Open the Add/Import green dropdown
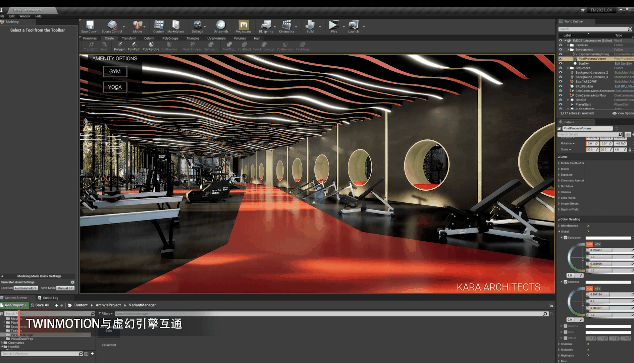This screenshot has height=363, width=634. [x=14, y=305]
